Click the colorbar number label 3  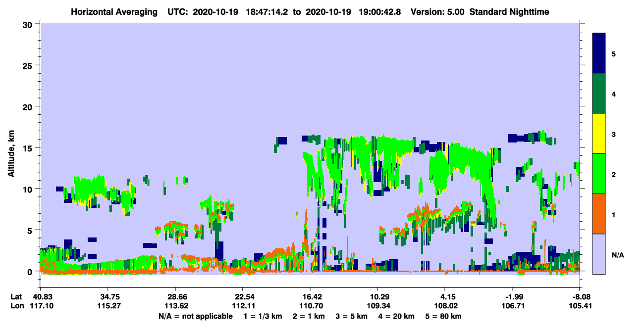[614, 134]
